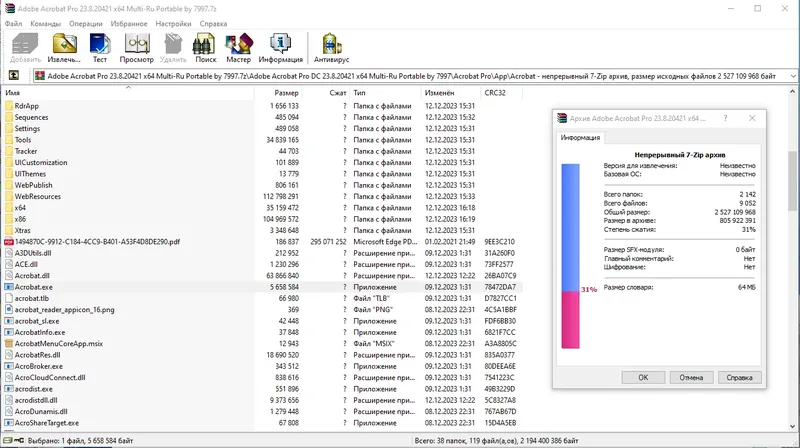
Task: Click the Test archive toolbar icon
Action: coord(99,44)
